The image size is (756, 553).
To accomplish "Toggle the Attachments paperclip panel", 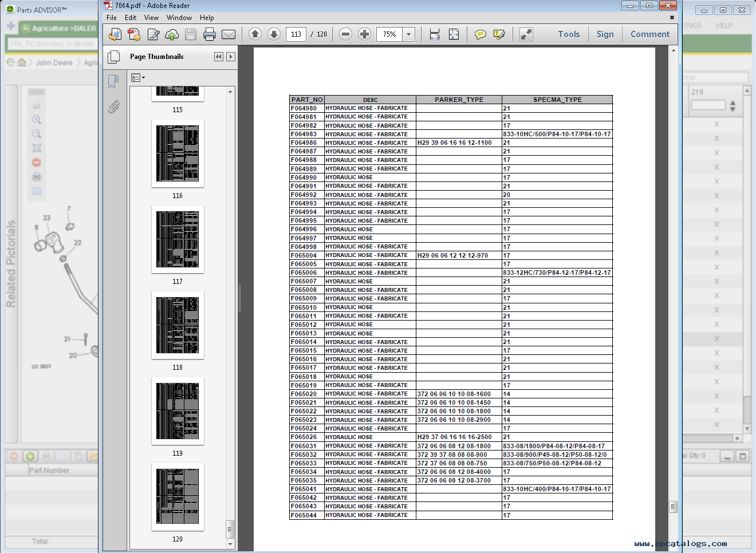I will coord(113,106).
